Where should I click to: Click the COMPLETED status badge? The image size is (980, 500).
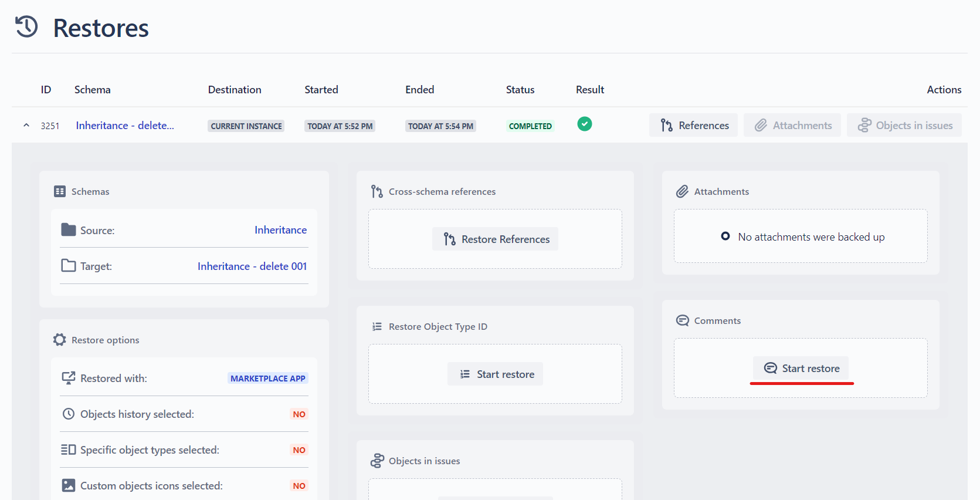[x=530, y=126]
